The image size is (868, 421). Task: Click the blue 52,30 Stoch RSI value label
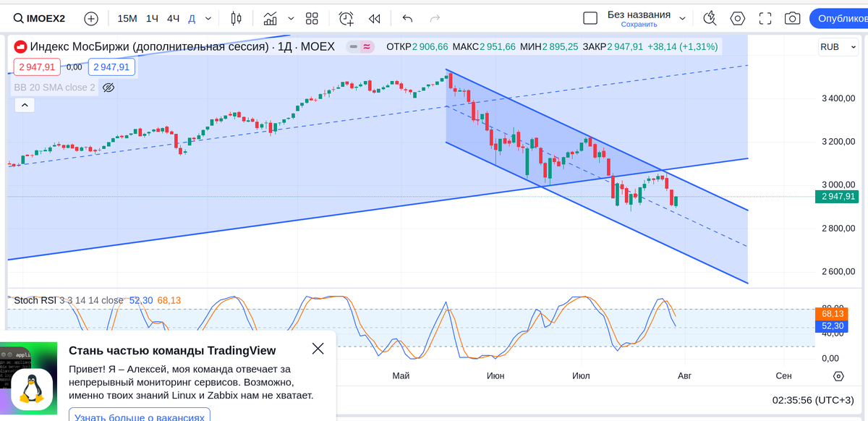pos(833,326)
